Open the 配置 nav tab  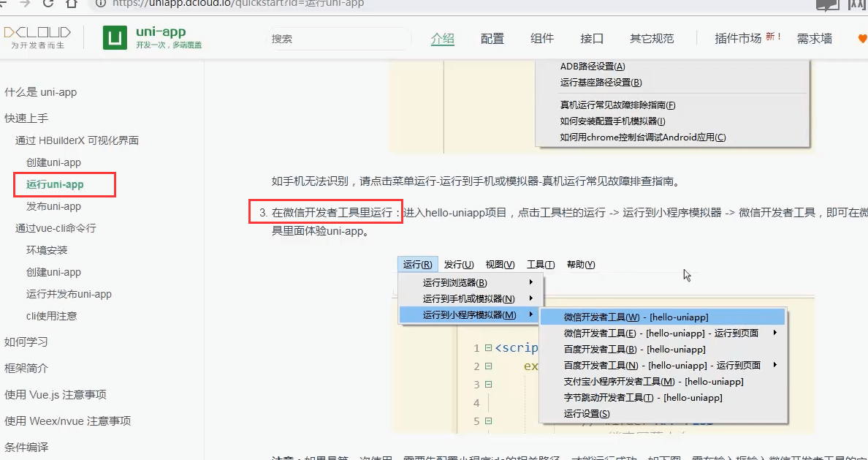492,39
